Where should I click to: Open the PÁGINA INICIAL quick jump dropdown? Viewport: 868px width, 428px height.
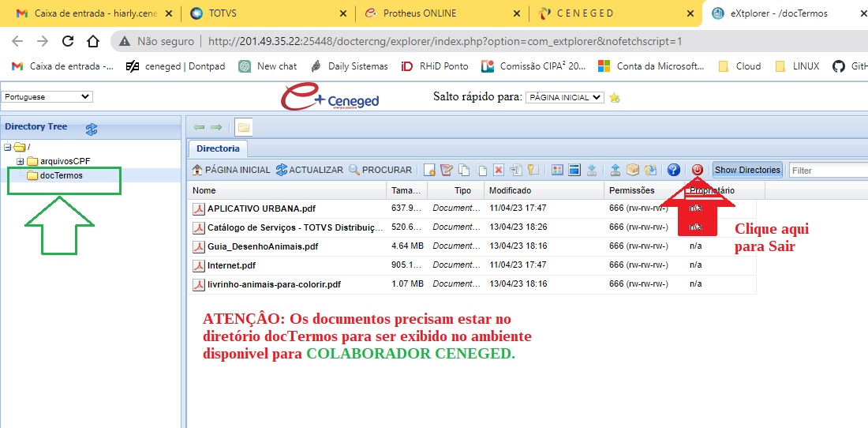(x=564, y=97)
